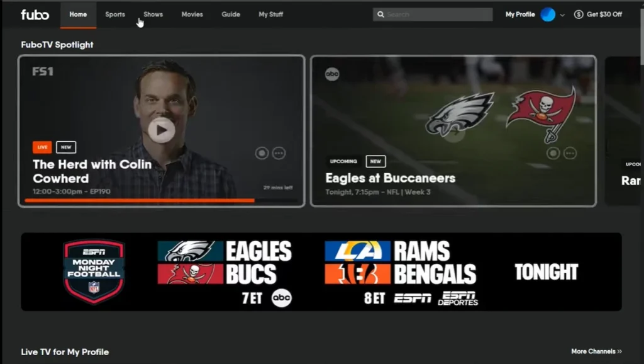Expand the profile dropdown chevron
644x364 pixels.
coord(562,15)
